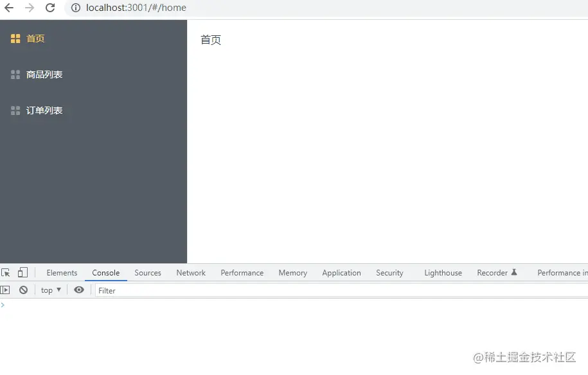
Task: Open the Performance insights tab
Action: 562,273
